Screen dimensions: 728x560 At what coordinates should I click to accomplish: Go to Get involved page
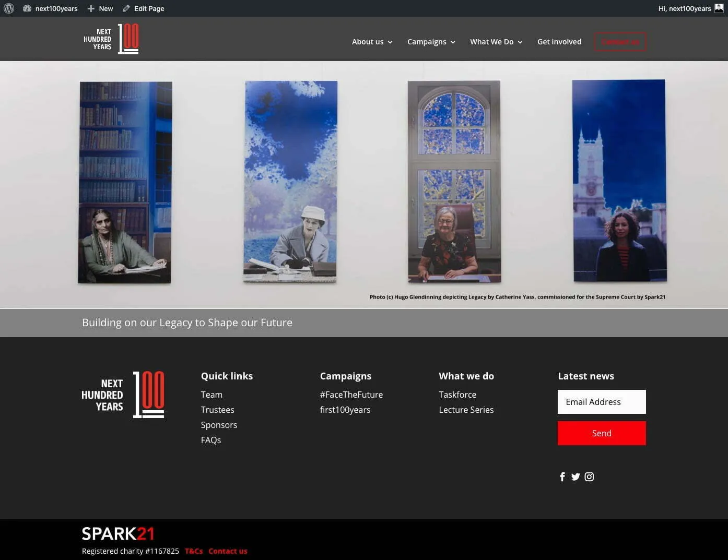coord(559,42)
